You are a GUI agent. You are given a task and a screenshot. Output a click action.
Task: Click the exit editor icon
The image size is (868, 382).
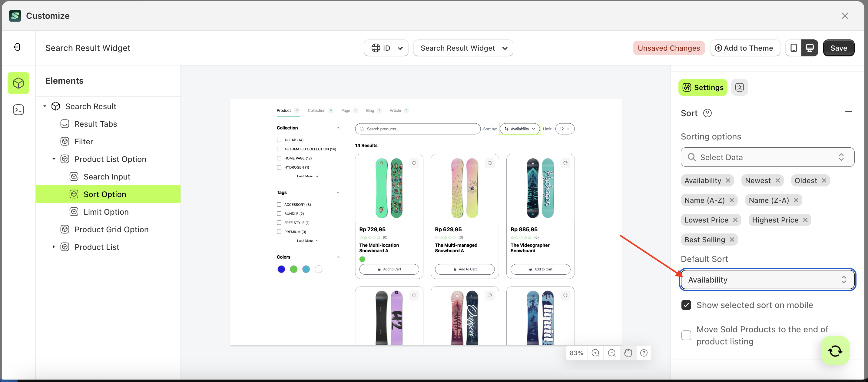(17, 47)
